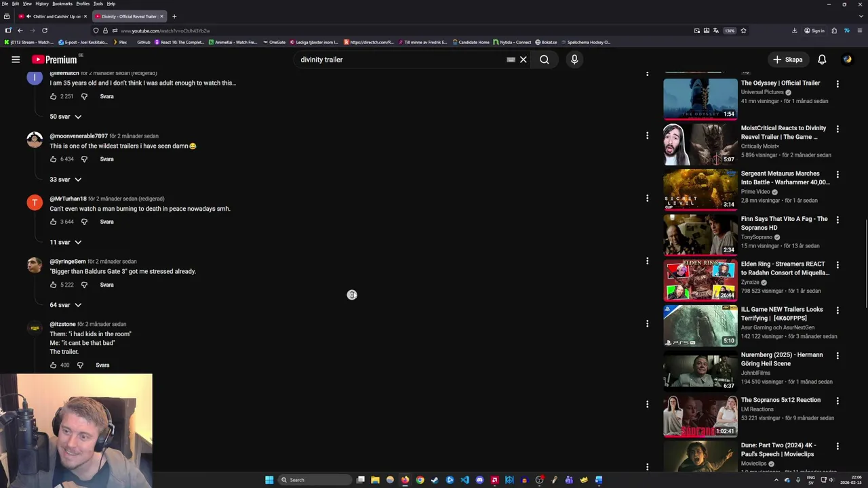Start voice search with microphone icon
Image resolution: width=868 pixels, height=488 pixels.
click(x=574, y=60)
